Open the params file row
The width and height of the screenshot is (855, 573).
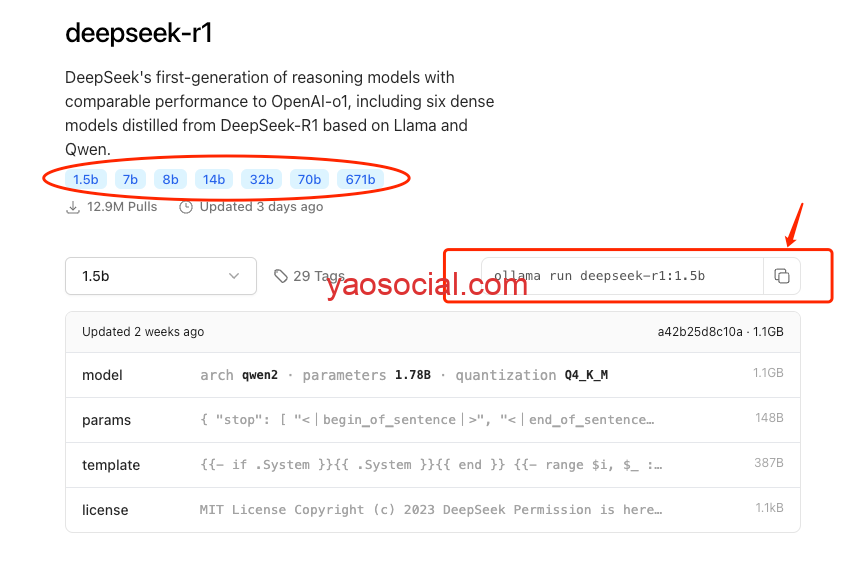coord(432,420)
